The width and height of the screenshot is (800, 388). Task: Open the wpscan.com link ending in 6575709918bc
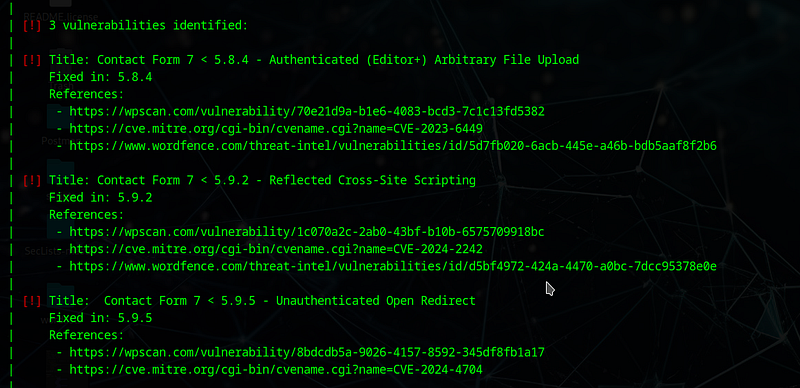tap(307, 232)
